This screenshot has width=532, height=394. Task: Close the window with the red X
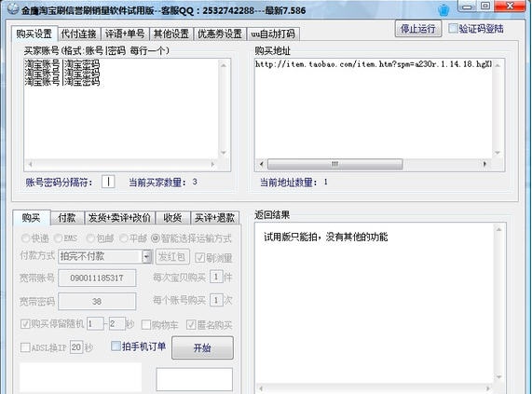pos(510,7)
